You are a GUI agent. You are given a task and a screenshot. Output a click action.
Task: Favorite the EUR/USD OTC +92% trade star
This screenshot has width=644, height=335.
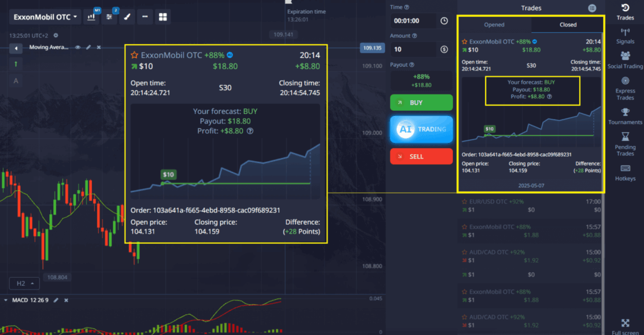pos(465,202)
